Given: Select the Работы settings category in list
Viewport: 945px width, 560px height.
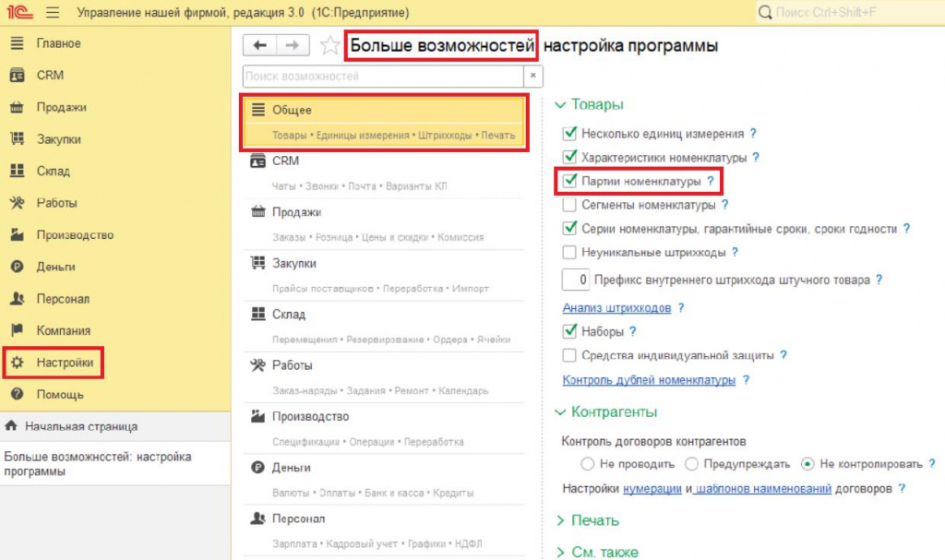Looking at the screenshot, I should pos(384,377).
